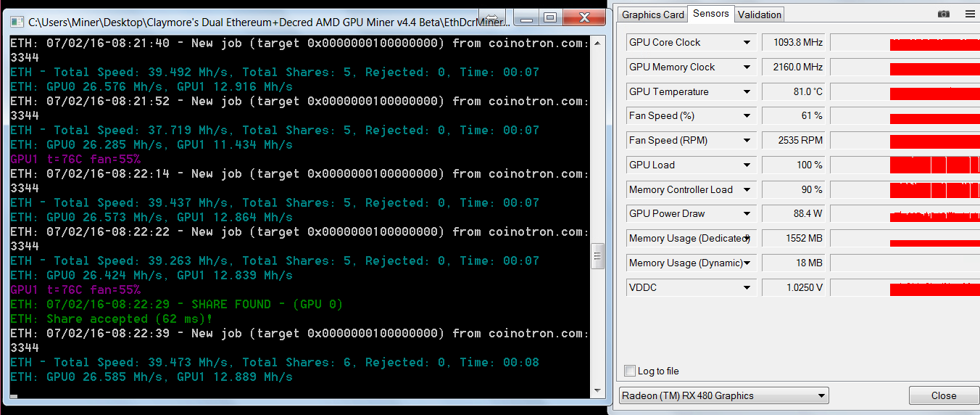Click the miner console scroll-up arrow
This screenshot has height=415, width=980.
pos(598,42)
